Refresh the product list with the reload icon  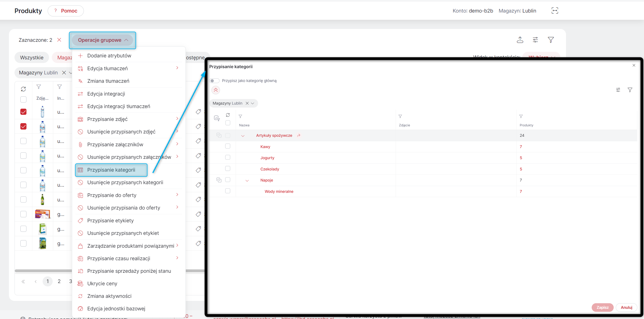coord(23,89)
